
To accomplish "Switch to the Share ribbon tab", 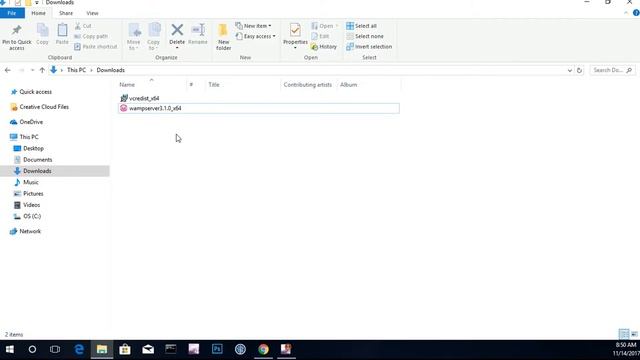I will [66, 13].
